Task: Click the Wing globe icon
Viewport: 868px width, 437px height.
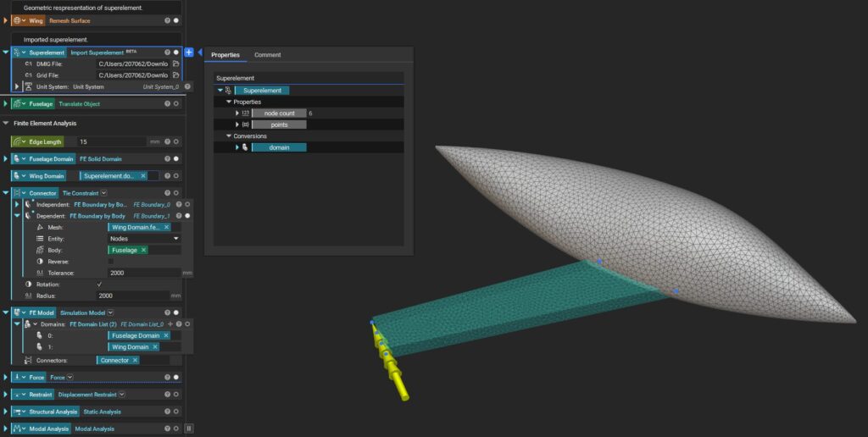Action: [18, 19]
